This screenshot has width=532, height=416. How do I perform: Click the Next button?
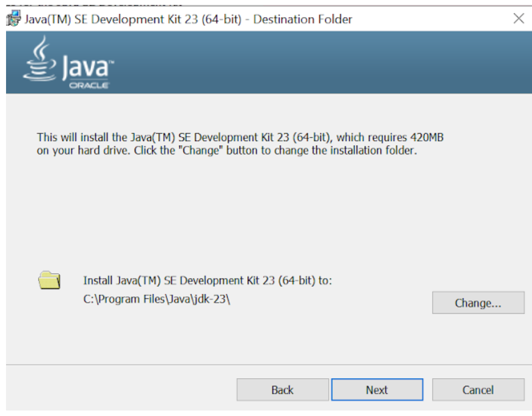pos(377,390)
